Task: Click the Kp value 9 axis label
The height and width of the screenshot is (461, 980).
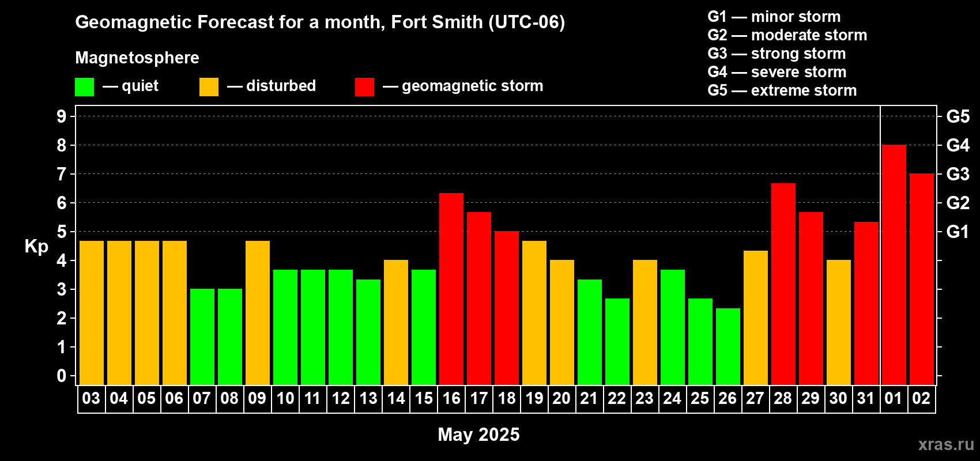Action: pyautogui.click(x=62, y=116)
